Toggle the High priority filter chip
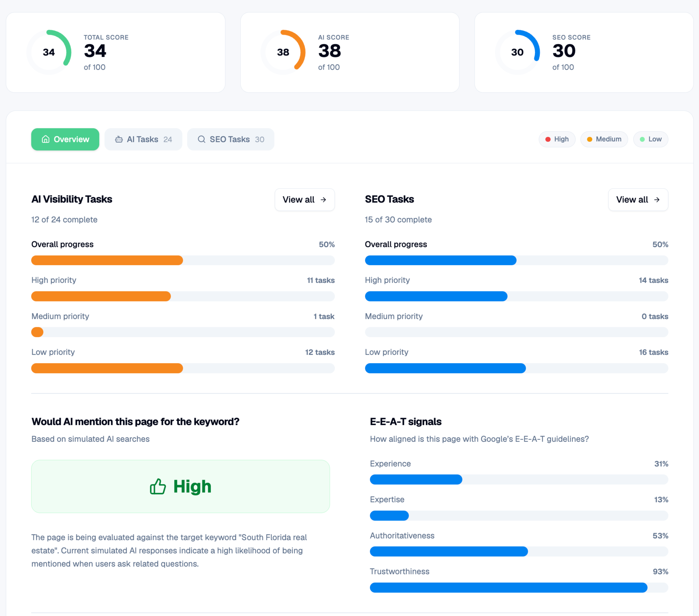 (557, 139)
